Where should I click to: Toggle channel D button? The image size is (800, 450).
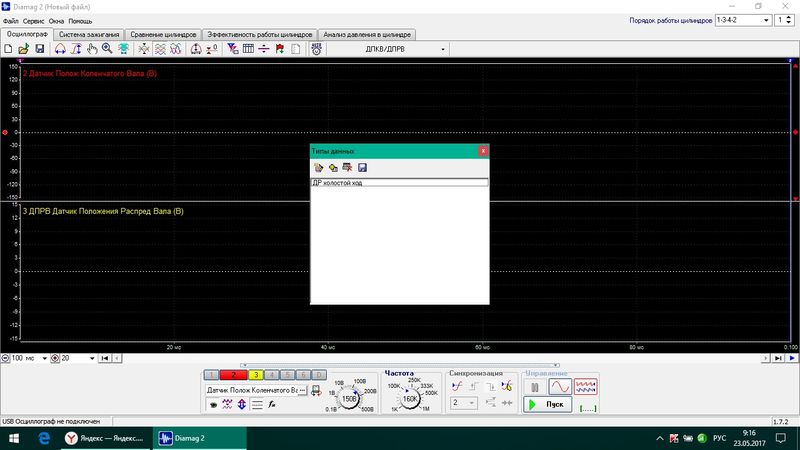pos(319,375)
